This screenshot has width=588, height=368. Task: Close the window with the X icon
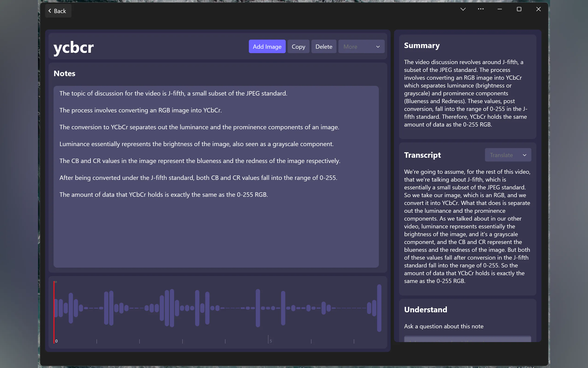pos(538,9)
